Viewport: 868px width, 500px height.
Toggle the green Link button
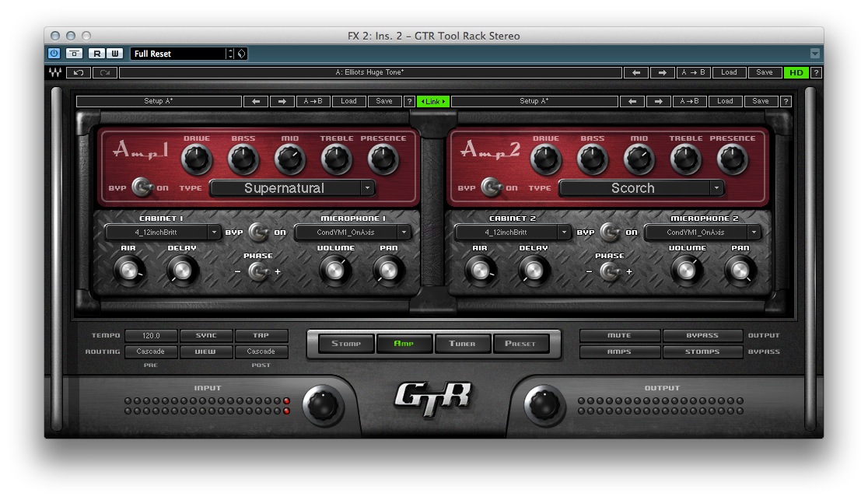tap(433, 101)
